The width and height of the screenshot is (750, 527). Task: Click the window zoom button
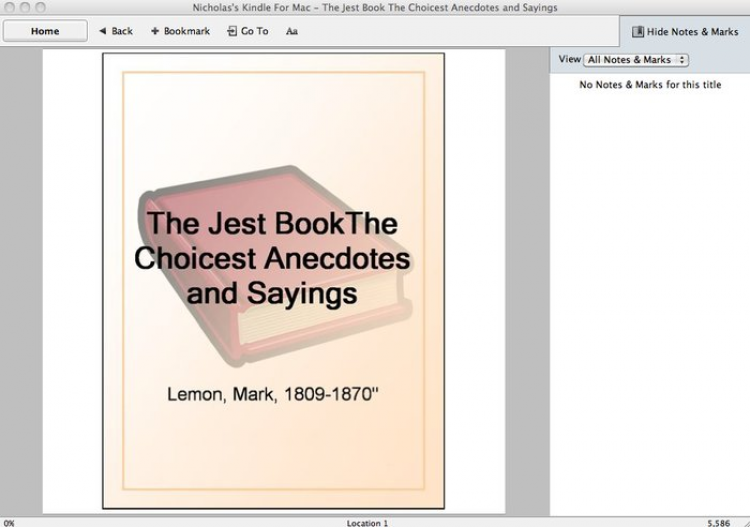[x=41, y=7]
